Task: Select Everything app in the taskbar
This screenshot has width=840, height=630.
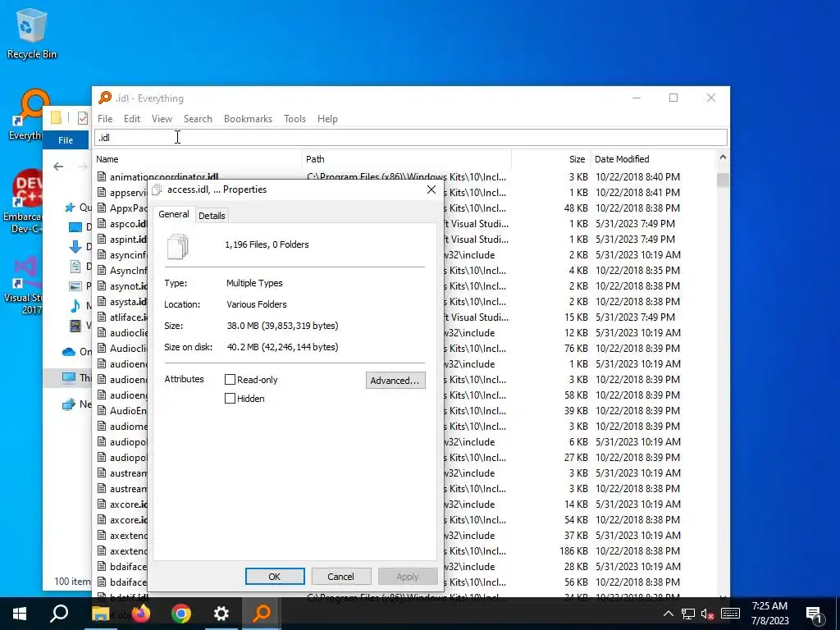Action: pos(262,614)
